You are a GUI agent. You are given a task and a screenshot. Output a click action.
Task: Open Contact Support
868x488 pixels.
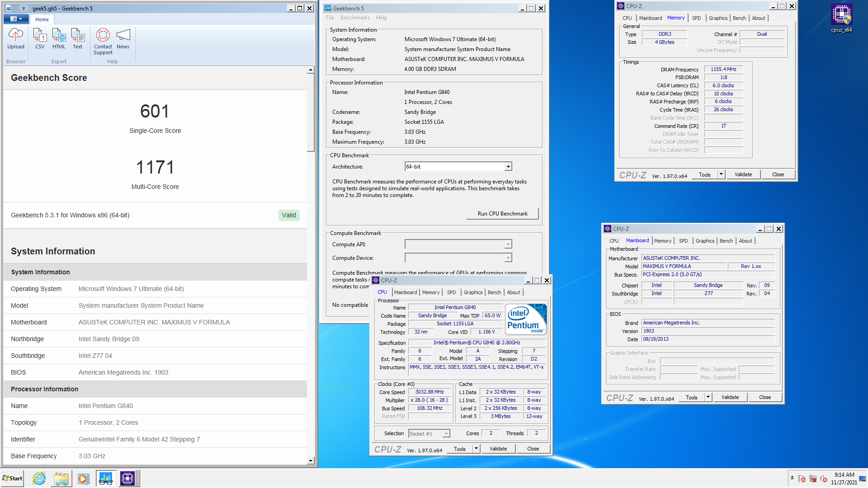point(103,42)
